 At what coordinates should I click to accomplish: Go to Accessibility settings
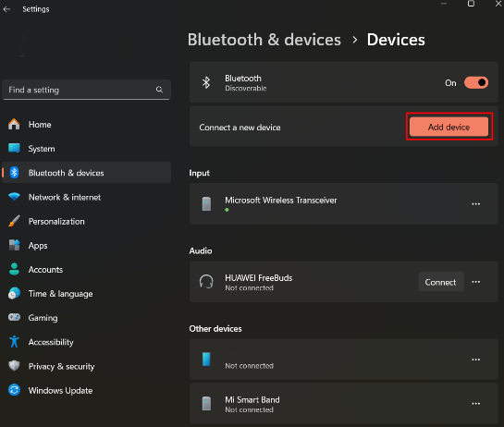coord(86,342)
